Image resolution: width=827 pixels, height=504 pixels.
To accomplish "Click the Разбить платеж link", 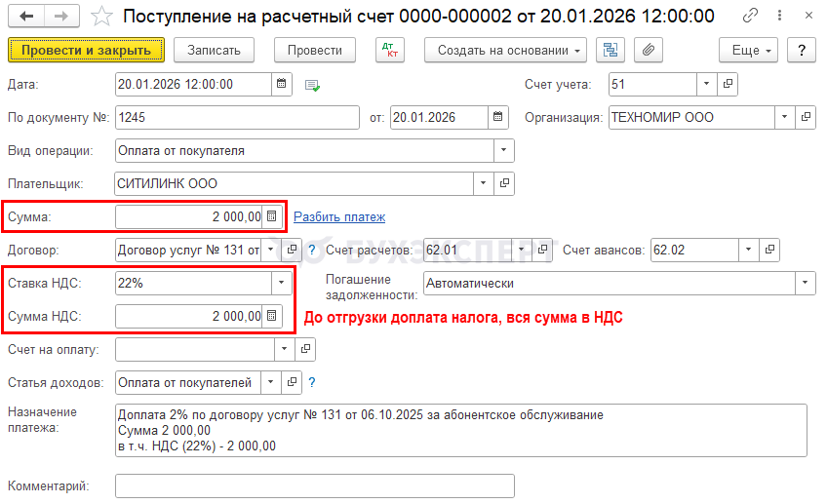I will click(x=339, y=216).
